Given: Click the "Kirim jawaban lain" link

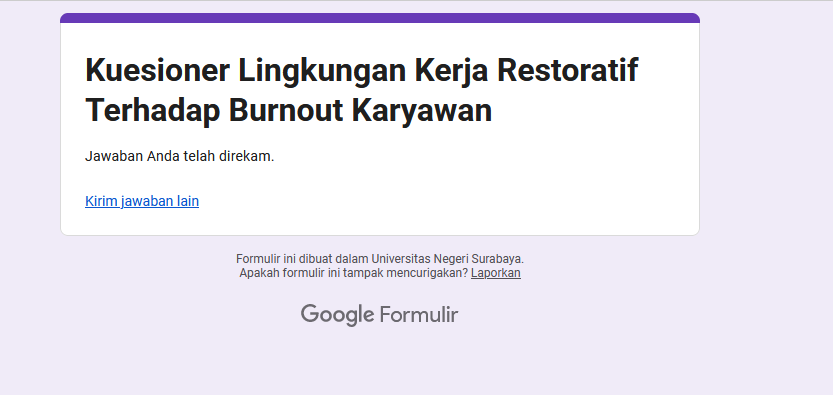Looking at the screenshot, I should [x=142, y=201].
